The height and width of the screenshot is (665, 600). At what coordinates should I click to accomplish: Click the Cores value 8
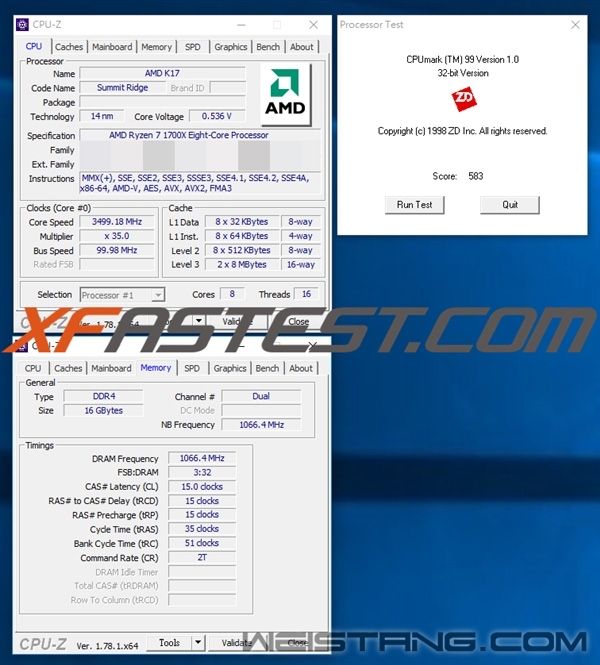pos(232,293)
